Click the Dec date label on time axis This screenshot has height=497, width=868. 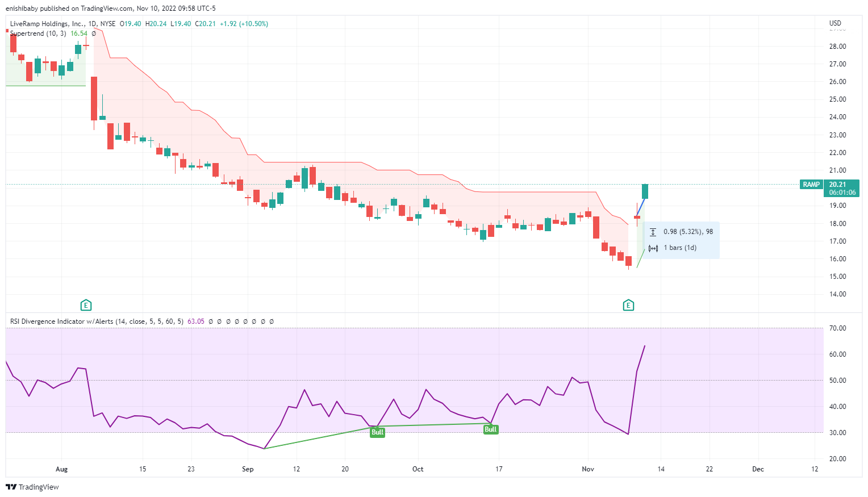[758, 469]
